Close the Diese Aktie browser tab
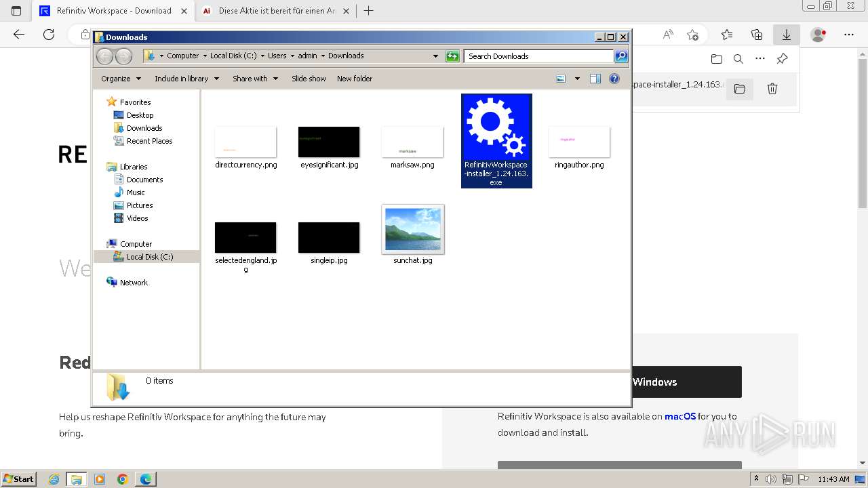 tap(347, 11)
